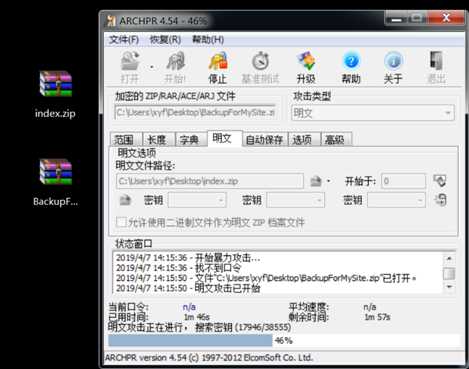Viewport: 469px width, 369px height.
Task: Click the 46% progress bar
Action: click(x=284, y=340)
